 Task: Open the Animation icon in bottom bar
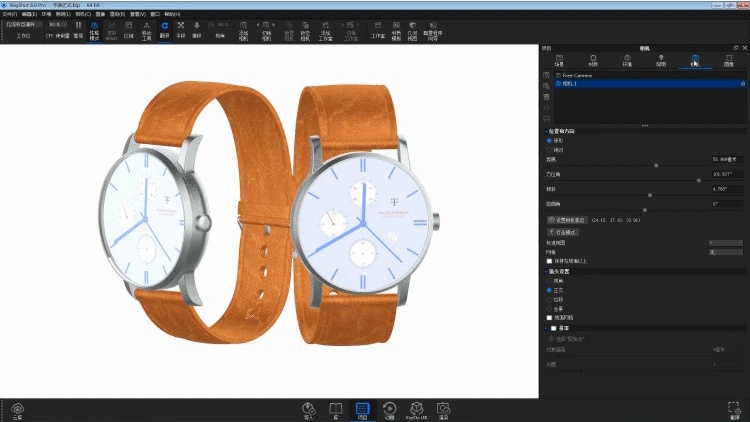[389, 411]
